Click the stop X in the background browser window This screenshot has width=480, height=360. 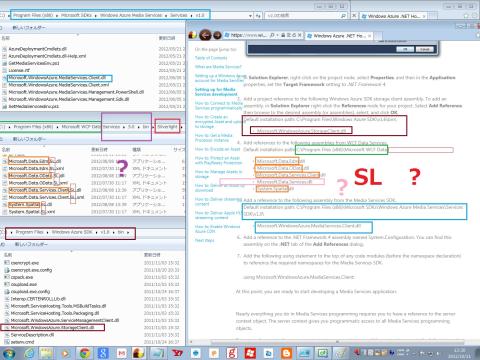[x=354, y=15]
